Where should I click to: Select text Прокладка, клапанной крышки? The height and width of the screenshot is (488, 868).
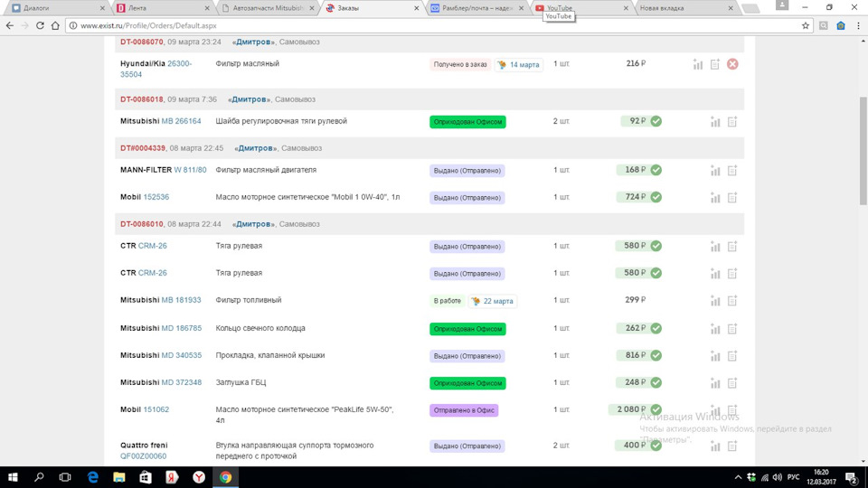[x=270, y=355]
